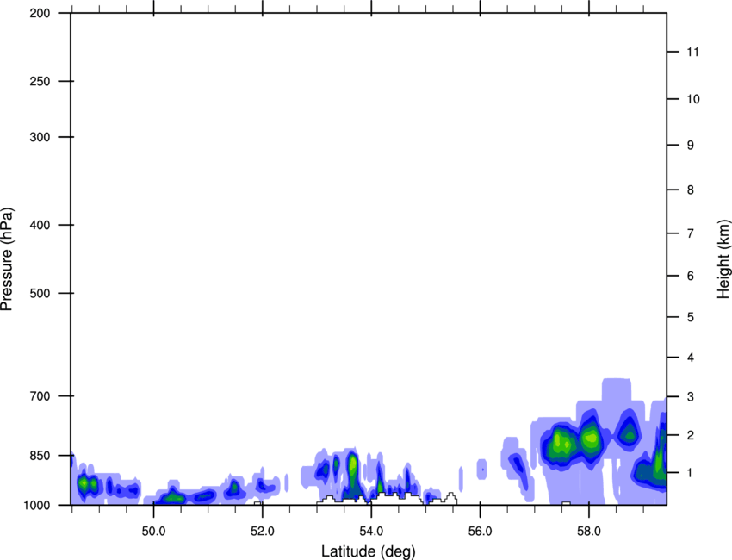
Task: Click the 1000 pressure tick label
Action: (36, 505)
